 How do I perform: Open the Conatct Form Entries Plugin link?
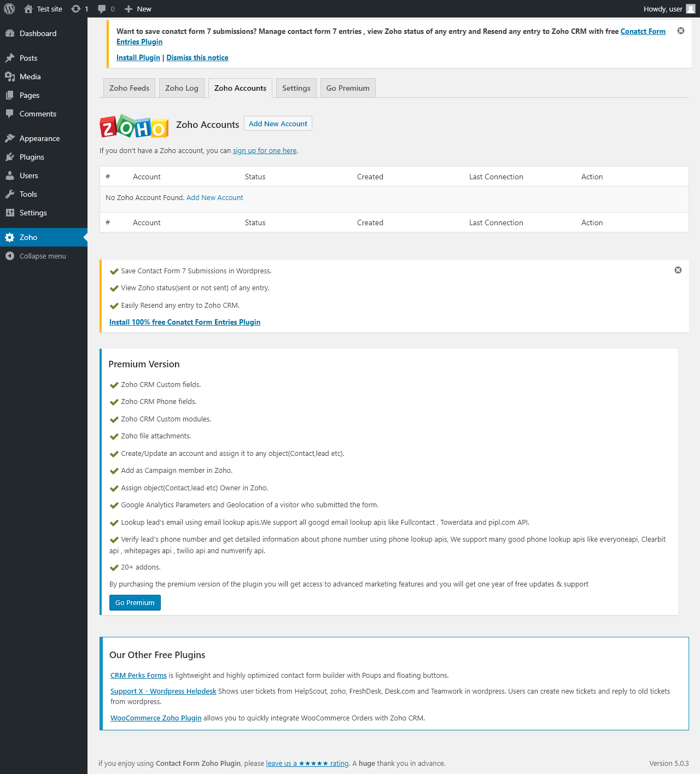click(643, 31)
